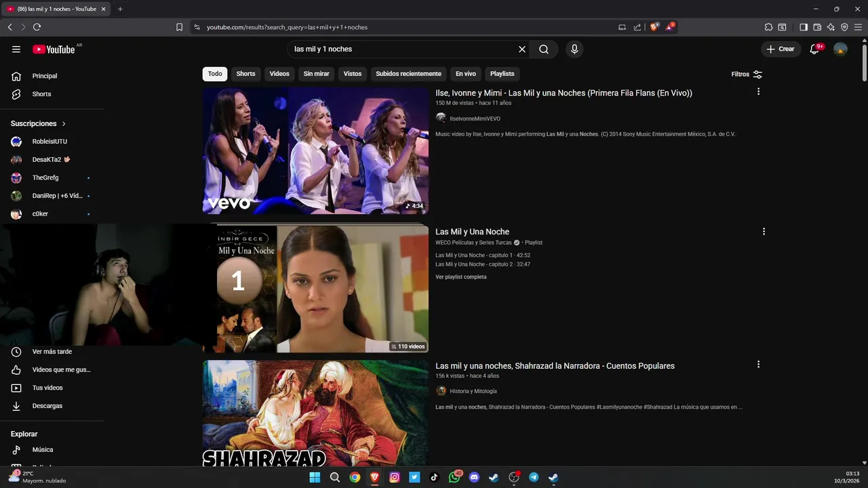Select the Todo filter chip
The height and width of the screenshot is (488, 868).
pos(215,73)
